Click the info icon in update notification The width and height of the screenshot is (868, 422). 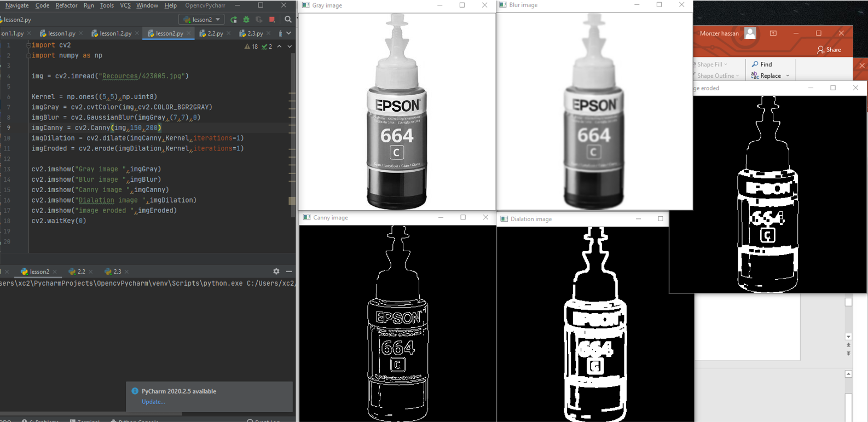click(x=135, y=391)
